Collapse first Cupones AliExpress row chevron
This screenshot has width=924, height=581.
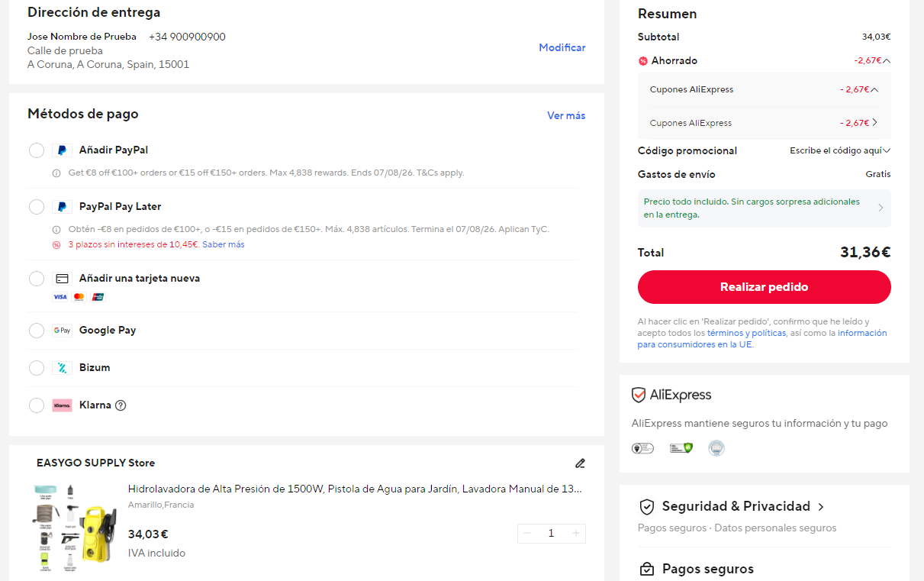(x=874, y=90)
